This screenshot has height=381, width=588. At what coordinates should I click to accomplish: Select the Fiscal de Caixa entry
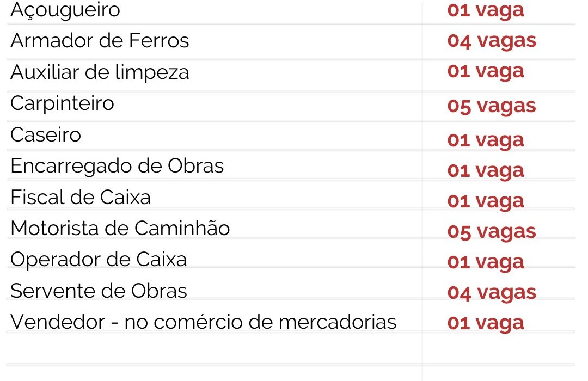(x=81, y=197)
